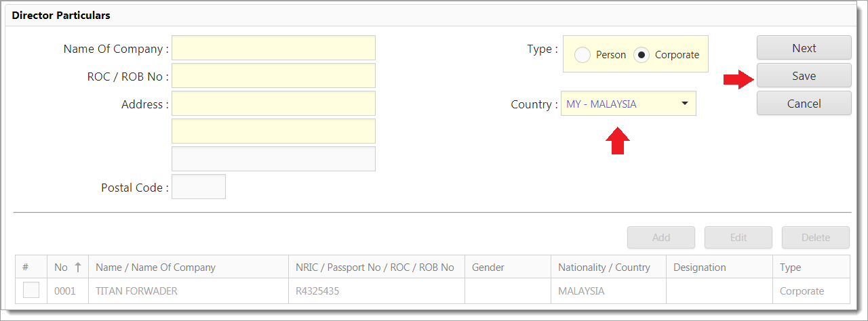The width and height of the screenshot is (868, 321).
Task: Tick the checkbox for row 0001
Action: pos(31,290)
